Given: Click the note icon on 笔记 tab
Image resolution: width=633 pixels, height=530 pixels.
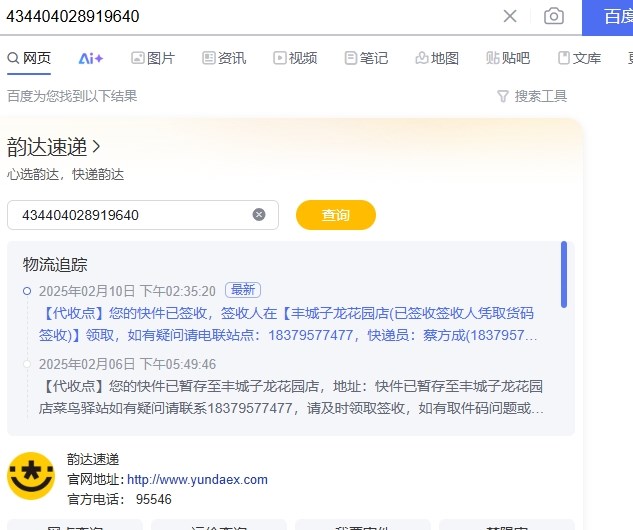Looking at the screenshot, I should pyautogui.click(x=351, y=58).
